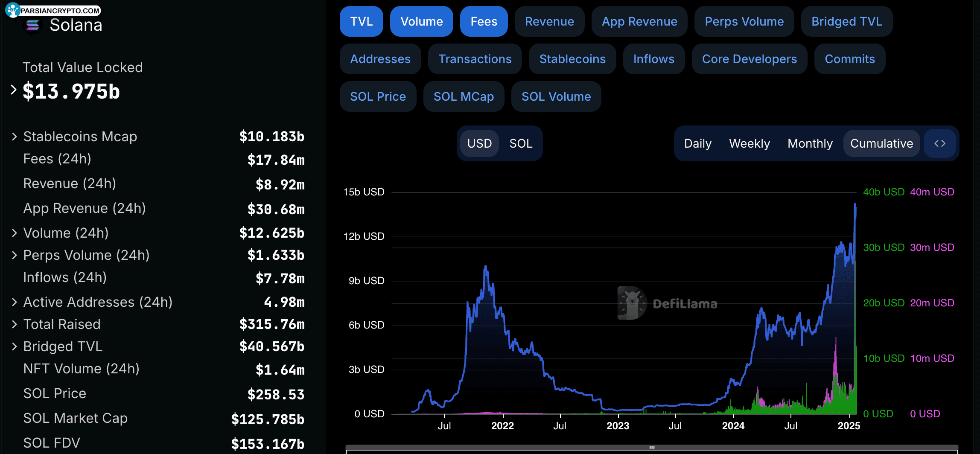This screenshot has width=980, height=454.
Task: Select the Monthly interval
Action: [x=810, y=143]
